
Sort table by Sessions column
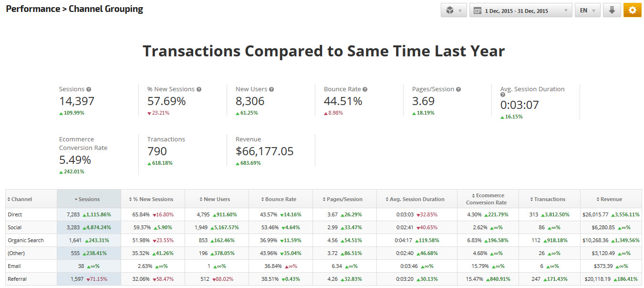[x=89, y=199]
